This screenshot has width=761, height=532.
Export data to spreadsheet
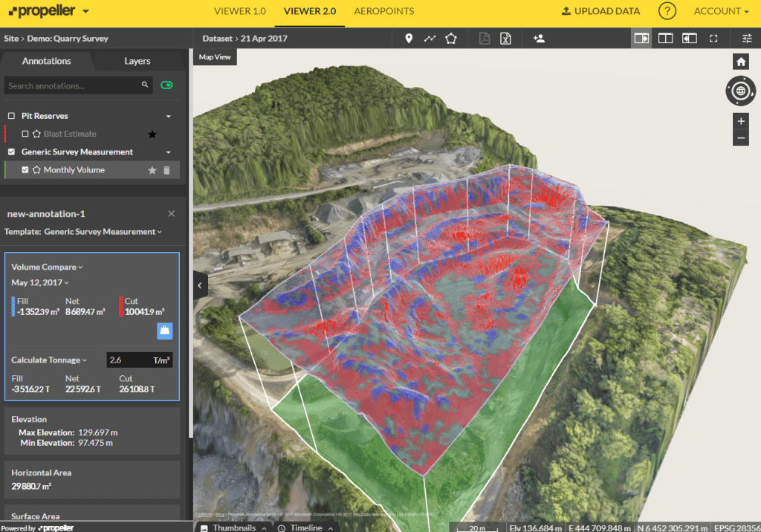pos(506,38)
